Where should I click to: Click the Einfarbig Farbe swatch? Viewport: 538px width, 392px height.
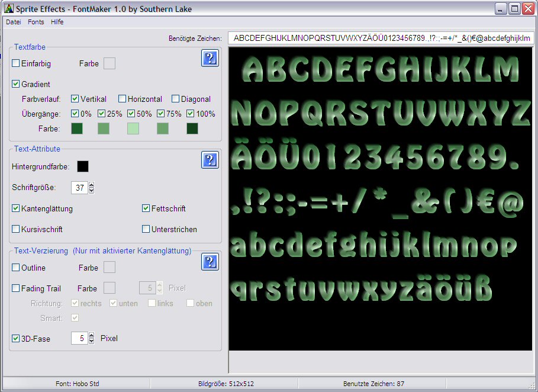coord(109,63)
